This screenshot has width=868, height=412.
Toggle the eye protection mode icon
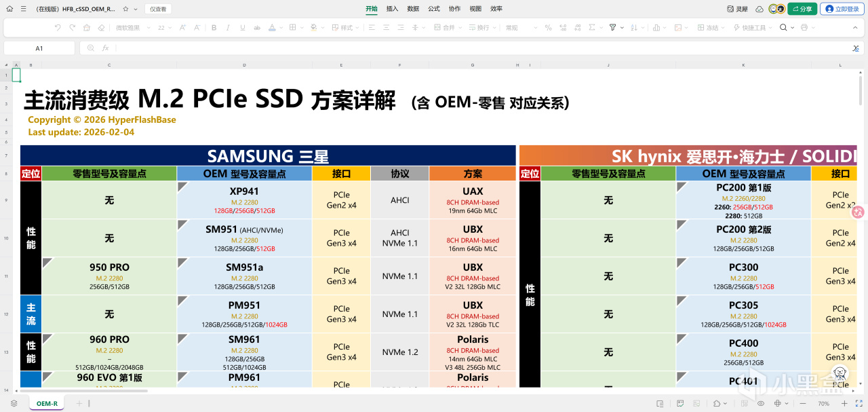(x=759, y=403)
